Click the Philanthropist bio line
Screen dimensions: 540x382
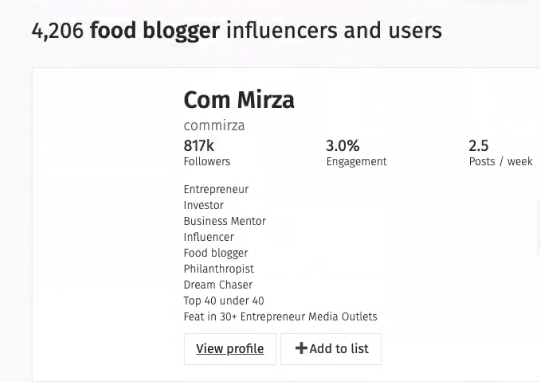219,269
